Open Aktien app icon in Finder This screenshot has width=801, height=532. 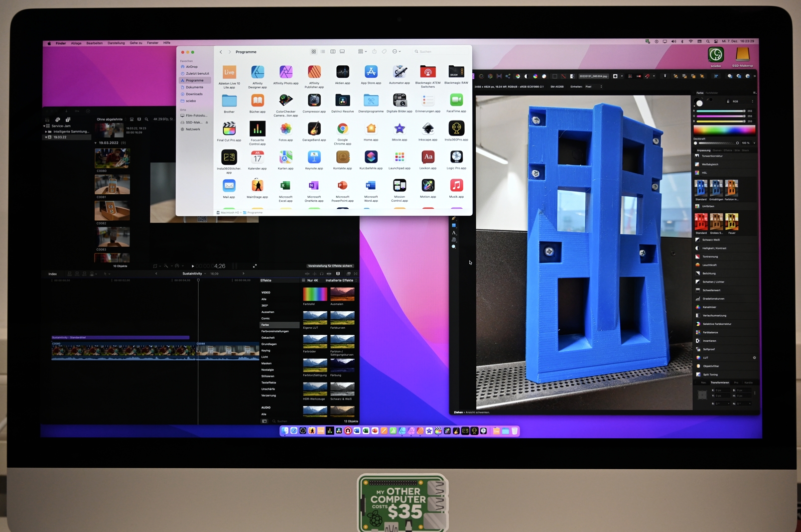pos(343,72)
